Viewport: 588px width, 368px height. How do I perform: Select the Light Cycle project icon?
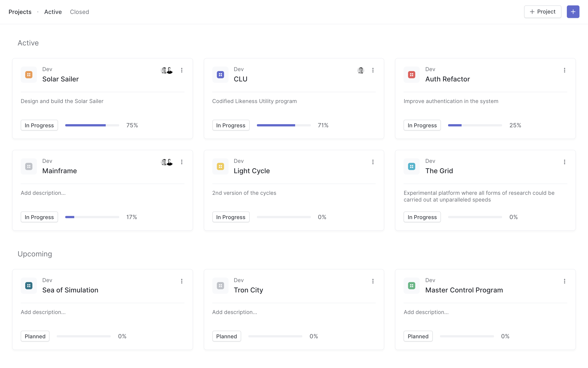[220, 166]
